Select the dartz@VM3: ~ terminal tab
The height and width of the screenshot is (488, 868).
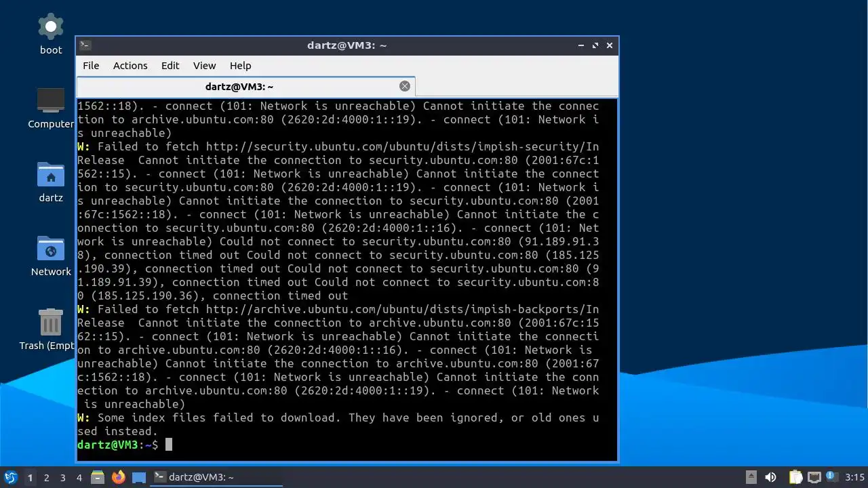click(x=245, y=87)
